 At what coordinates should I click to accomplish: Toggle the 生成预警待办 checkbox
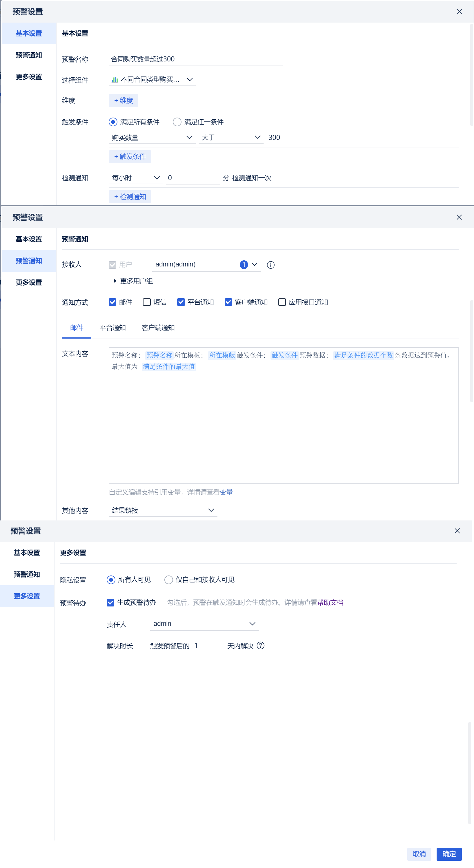[x=110, y=602]
